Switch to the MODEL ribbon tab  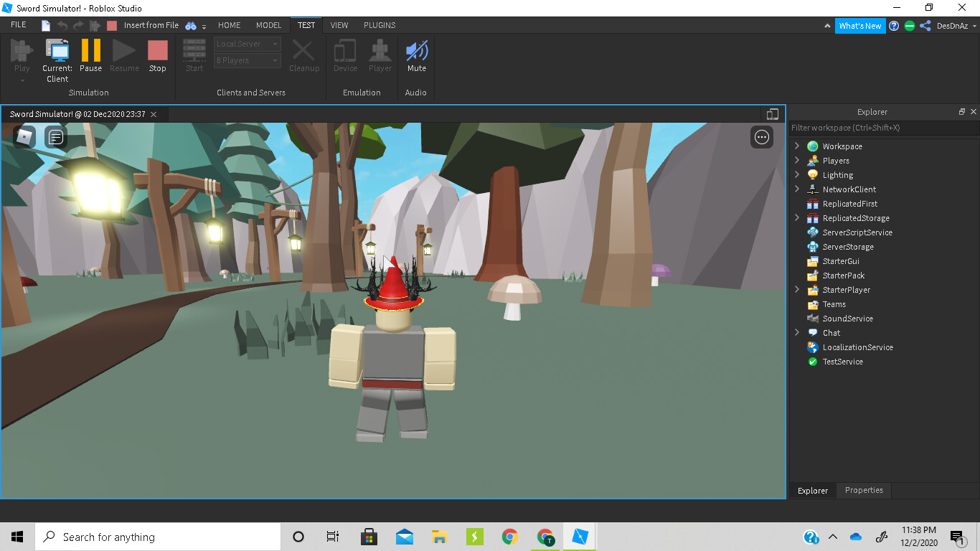(x=269, y=25)
